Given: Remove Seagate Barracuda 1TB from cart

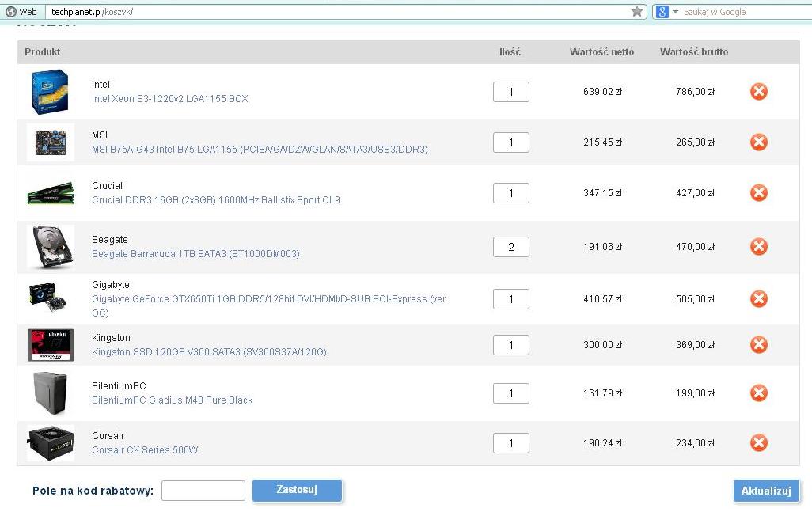Looking at the screenshot, I should tap(759, 246).
